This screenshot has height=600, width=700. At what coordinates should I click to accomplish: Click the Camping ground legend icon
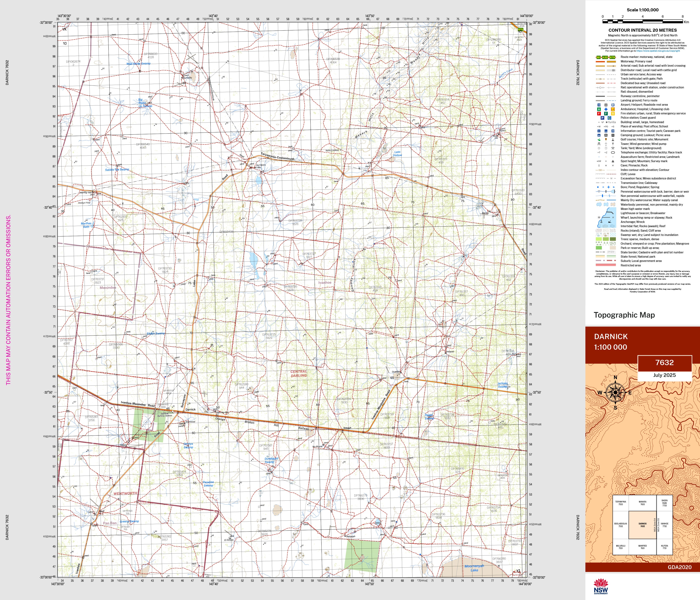[599, 135]
